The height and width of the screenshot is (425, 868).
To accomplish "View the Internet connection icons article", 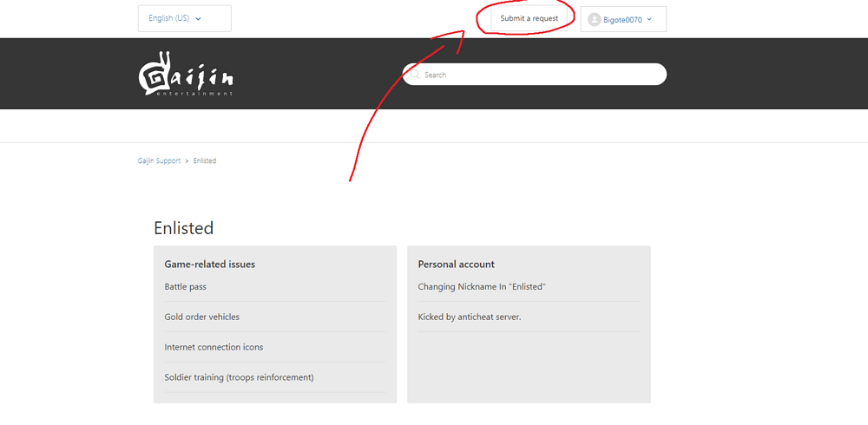I will pyautogui.click(x=214, y=347).
